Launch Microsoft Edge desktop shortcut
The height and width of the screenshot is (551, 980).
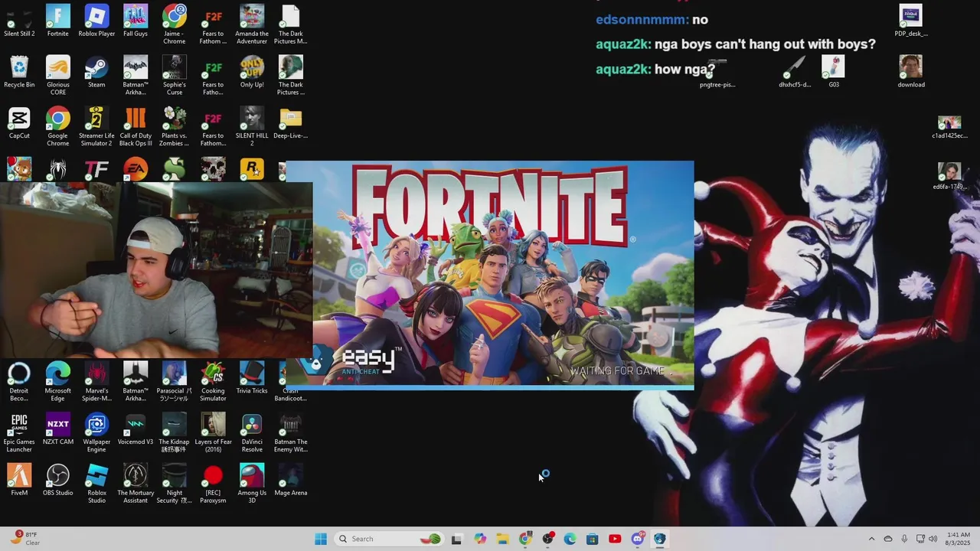tap(58, 381)
